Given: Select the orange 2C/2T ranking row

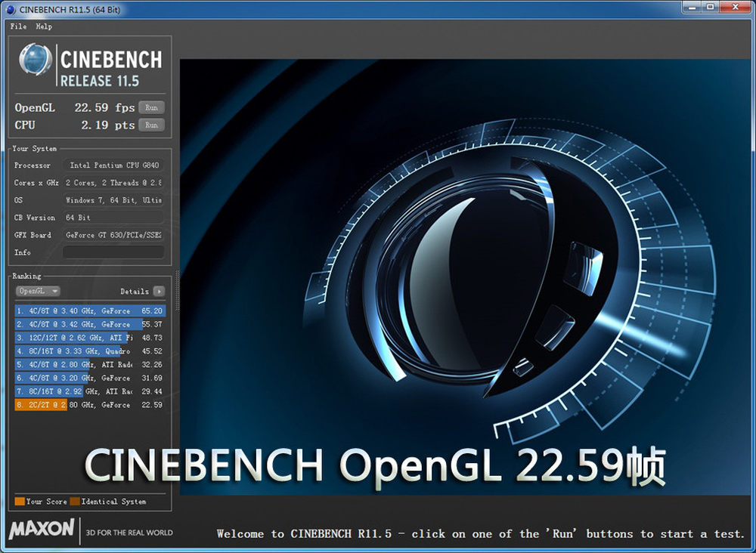Looking at the screenshot, I should pyautogui.click(x=90, y=405).
